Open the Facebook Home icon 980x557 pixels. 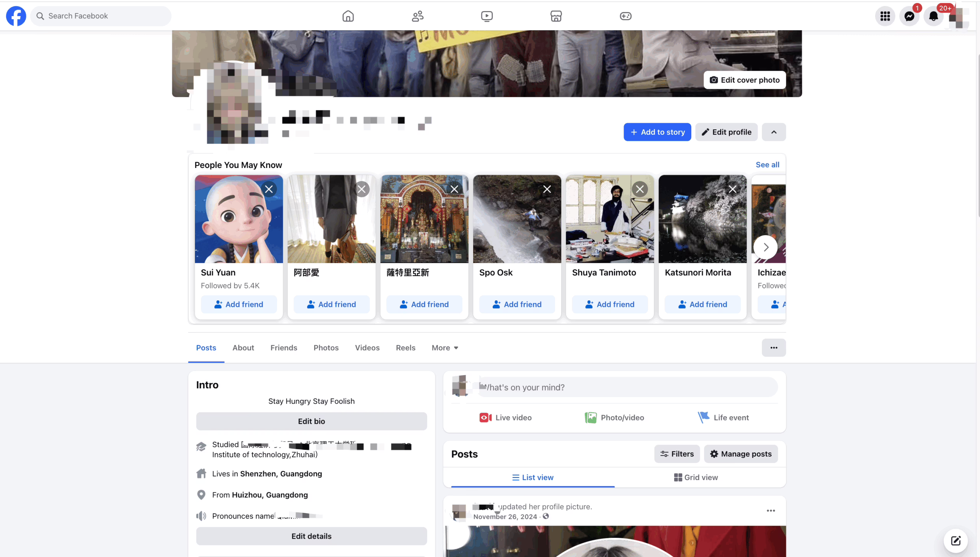[x=348, y=16]
